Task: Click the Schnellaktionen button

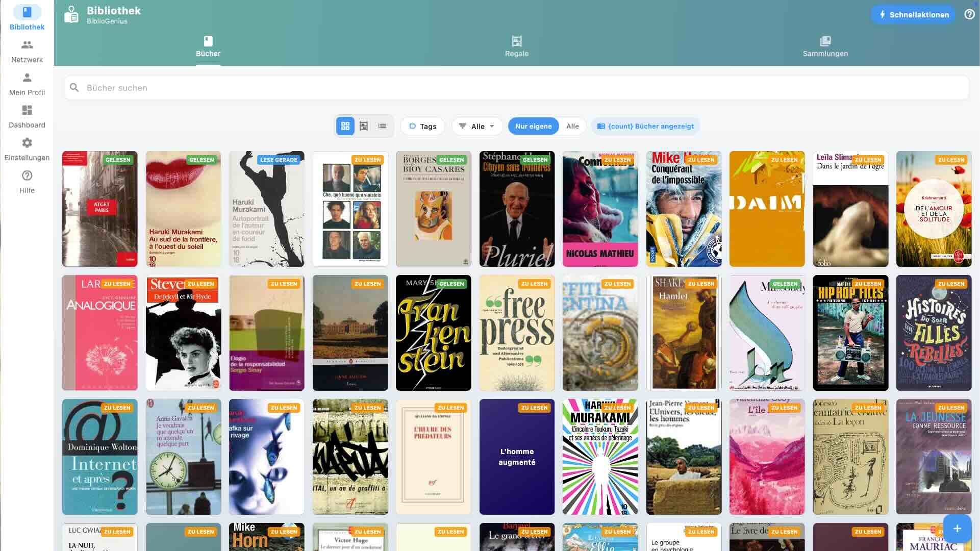Action: (x=913, y=14)
